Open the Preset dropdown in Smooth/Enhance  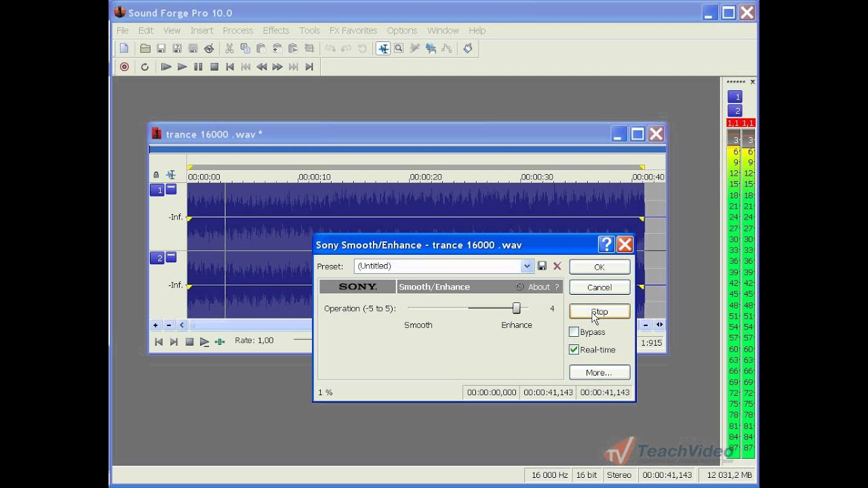tap(526, 266)
